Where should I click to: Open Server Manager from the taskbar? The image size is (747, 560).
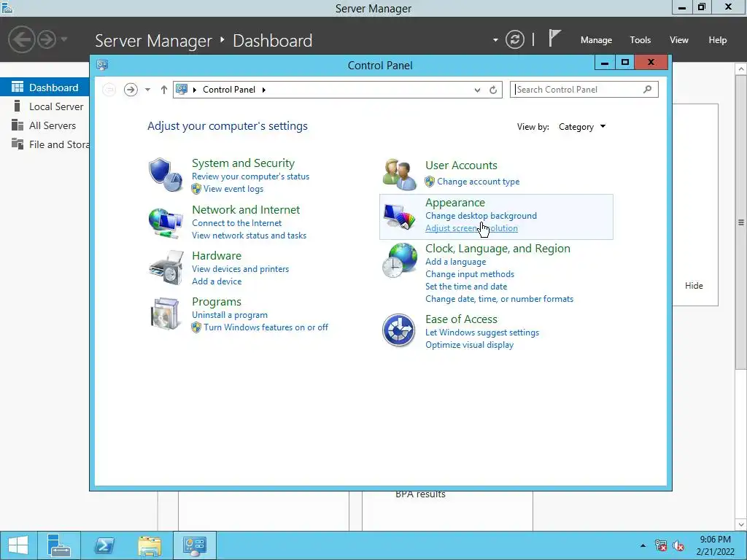pos(59,545)
